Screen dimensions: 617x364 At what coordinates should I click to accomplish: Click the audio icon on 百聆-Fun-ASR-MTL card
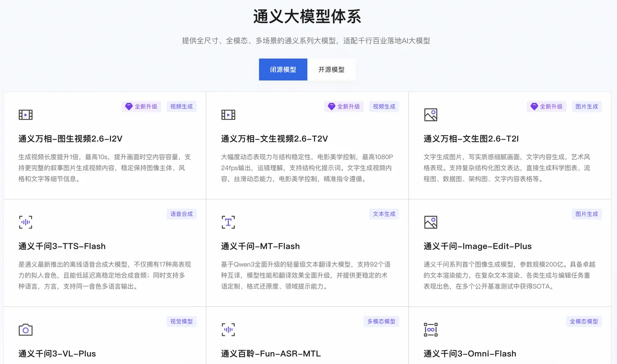(228, 329)
